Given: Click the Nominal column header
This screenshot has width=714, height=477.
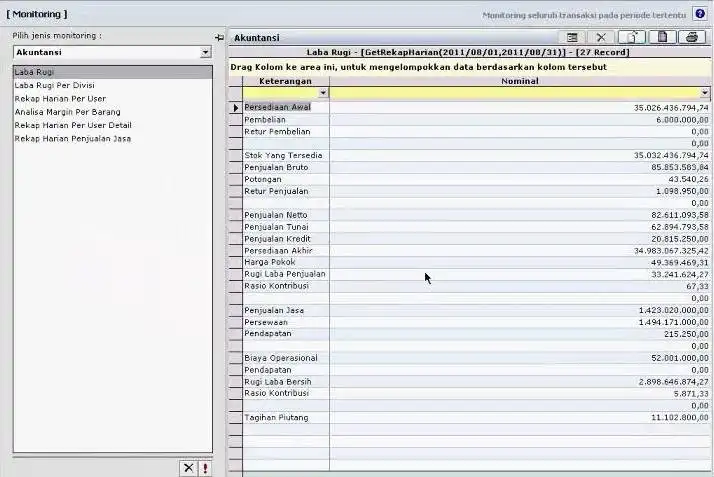Looking at the screenshot, I should [520, 81].
